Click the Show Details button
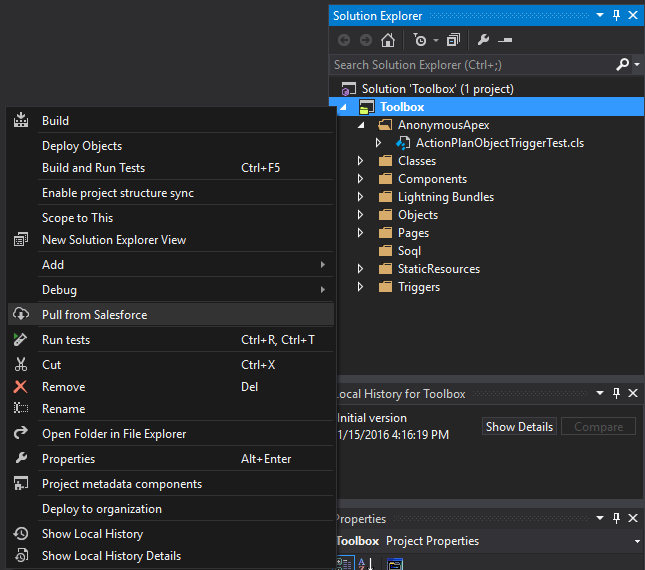This screenshot has height=570, width=645. coord(519,427)
